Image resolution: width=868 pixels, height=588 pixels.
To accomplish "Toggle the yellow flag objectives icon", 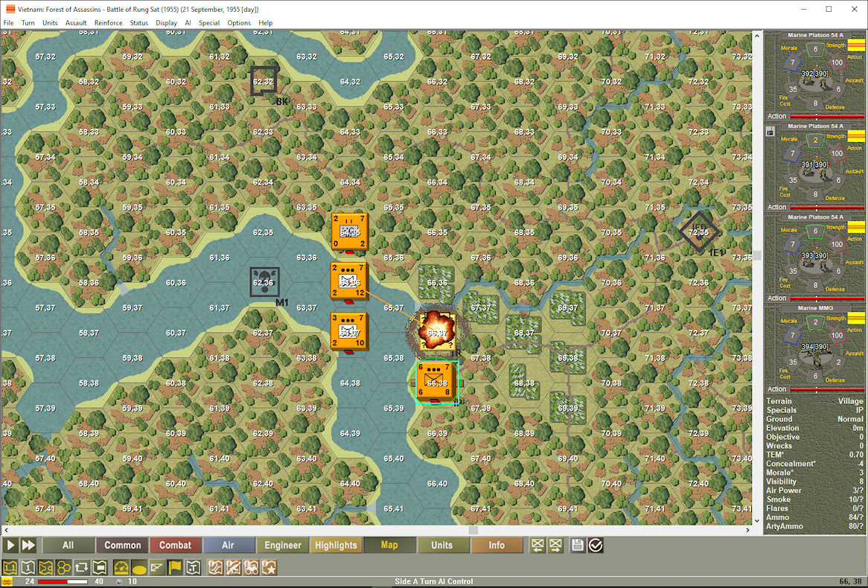I will (174, 567).
